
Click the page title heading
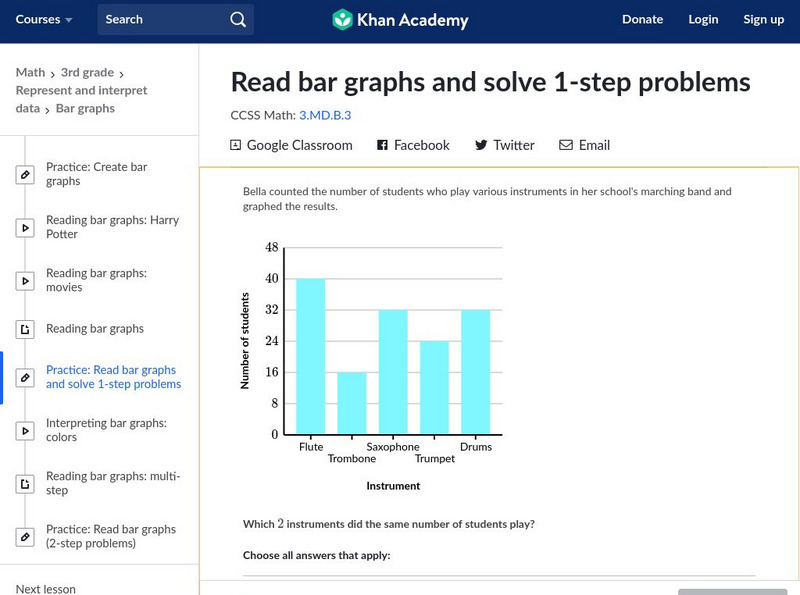point(490,83)
